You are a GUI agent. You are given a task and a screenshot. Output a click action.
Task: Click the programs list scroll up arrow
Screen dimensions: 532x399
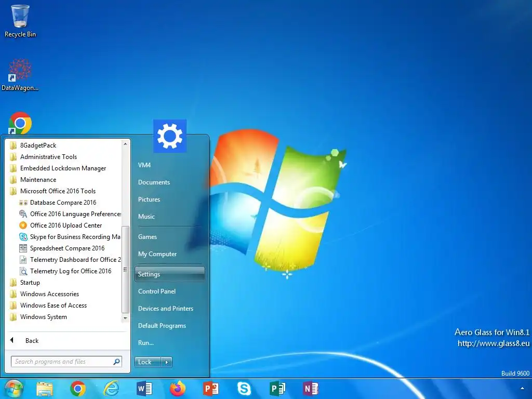click(x=125, y=144)
